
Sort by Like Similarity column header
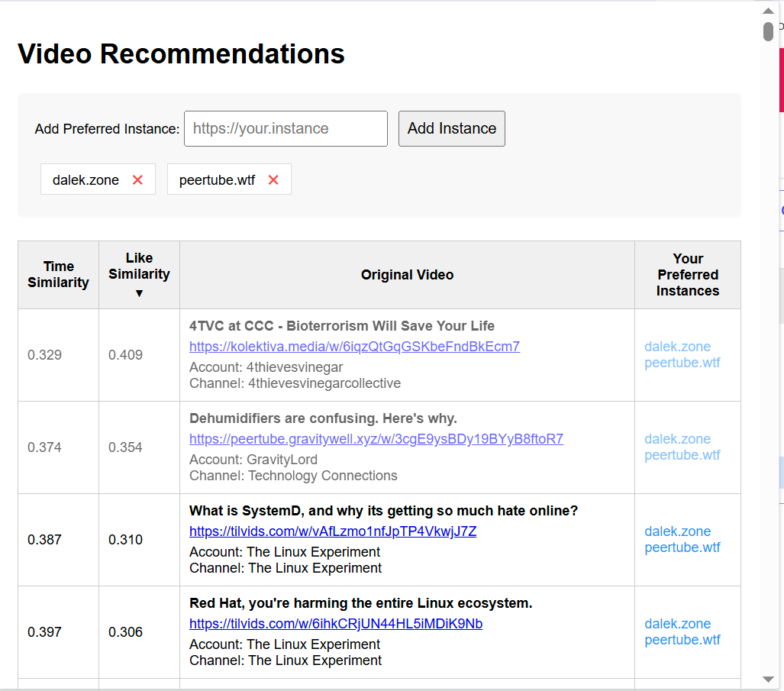pyautogui.click(x=139, y=275)
